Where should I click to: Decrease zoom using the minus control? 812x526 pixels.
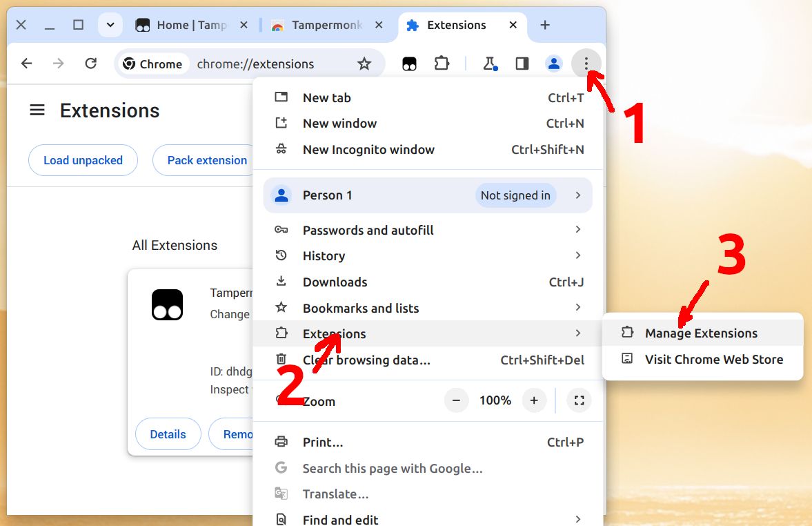(x=456, y=400)
